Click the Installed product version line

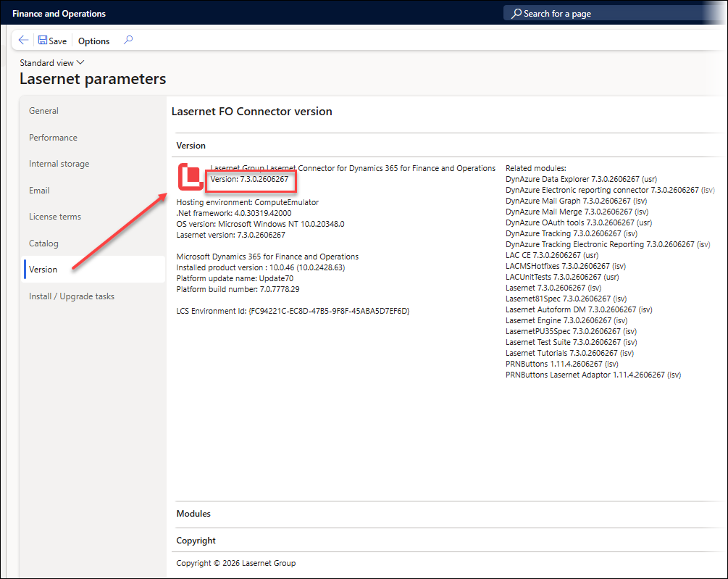(x=261, y=267)
